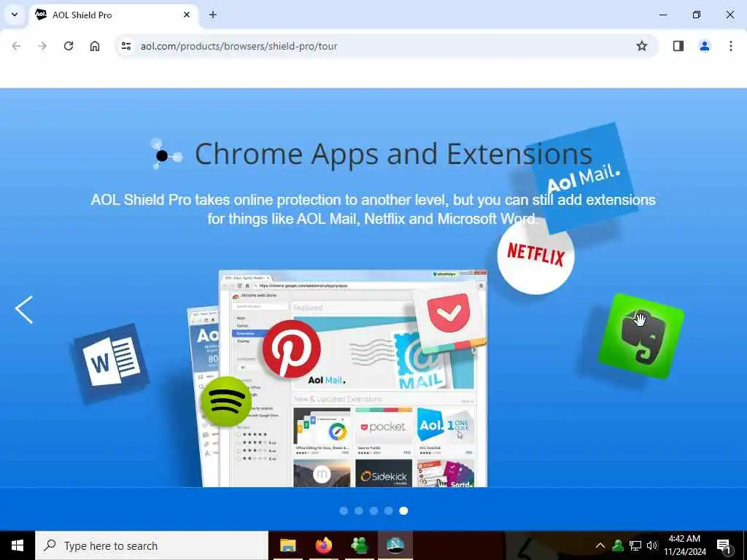Reload the current page

[x=69, y=46]
